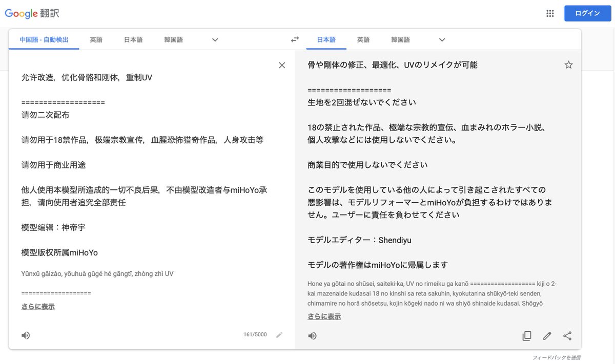Click source line 请勿二次配布
The width and height of the screenshot is (615, 364).
[x=45, y=115]
